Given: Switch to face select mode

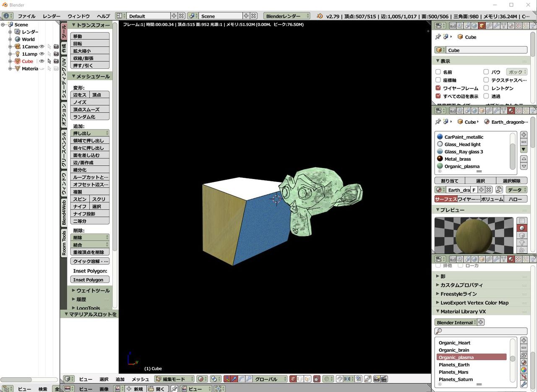Looking at the screenshot, I should 308,379.
